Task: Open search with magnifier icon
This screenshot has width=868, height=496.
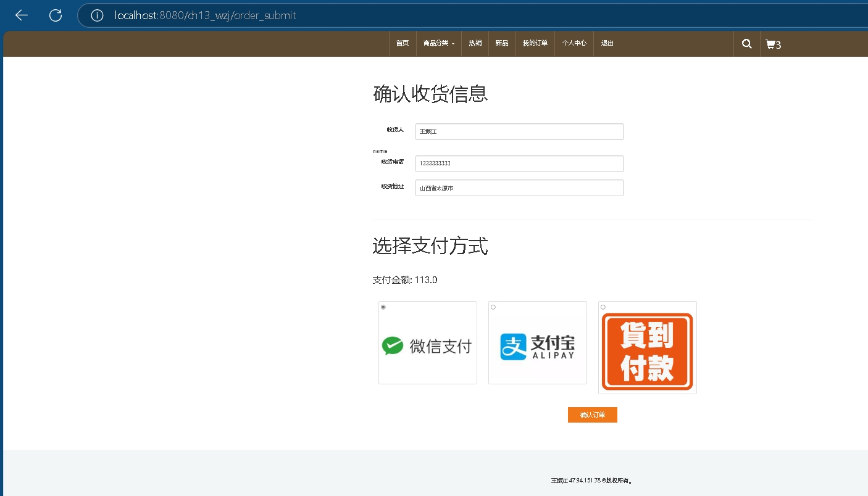Action: 746,44
